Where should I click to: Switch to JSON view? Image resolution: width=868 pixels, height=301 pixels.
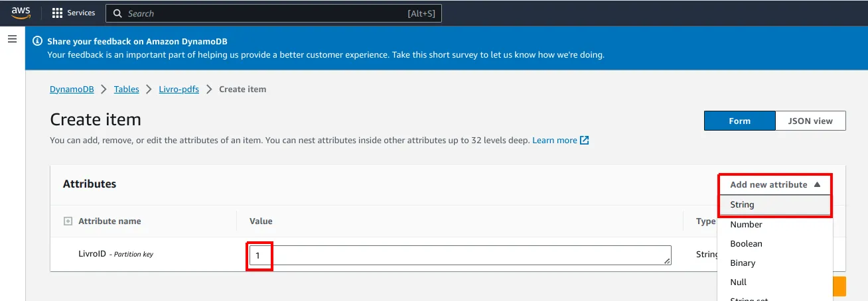[810, 121]
